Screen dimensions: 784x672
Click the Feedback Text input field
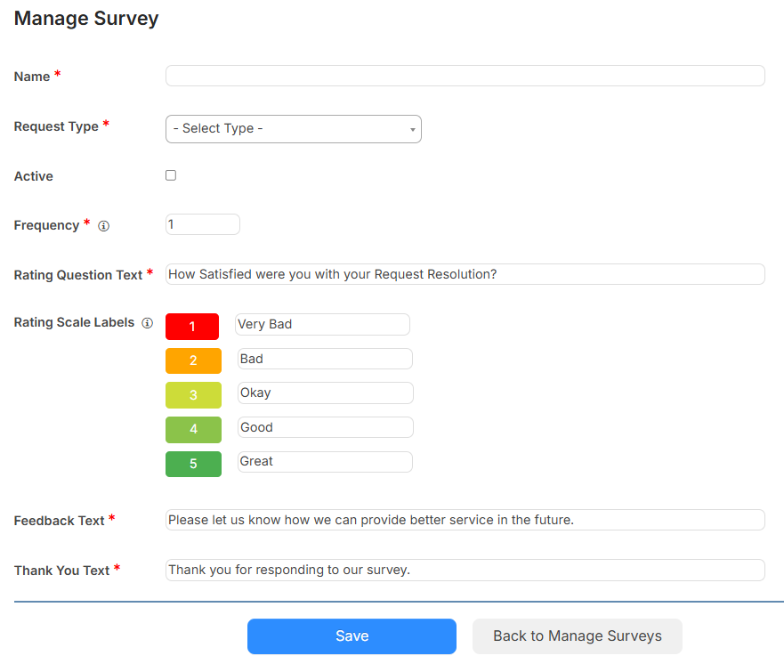(x=465, y=520)
